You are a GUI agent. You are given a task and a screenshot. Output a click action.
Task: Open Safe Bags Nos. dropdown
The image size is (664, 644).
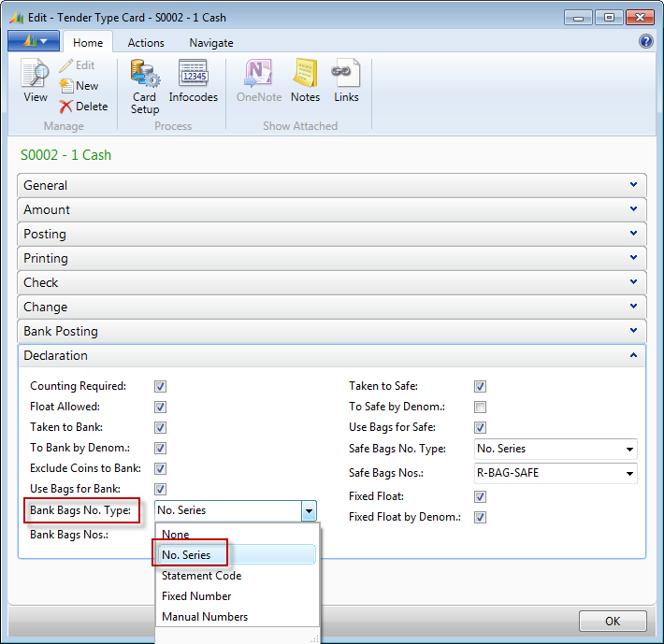[629, 474]
